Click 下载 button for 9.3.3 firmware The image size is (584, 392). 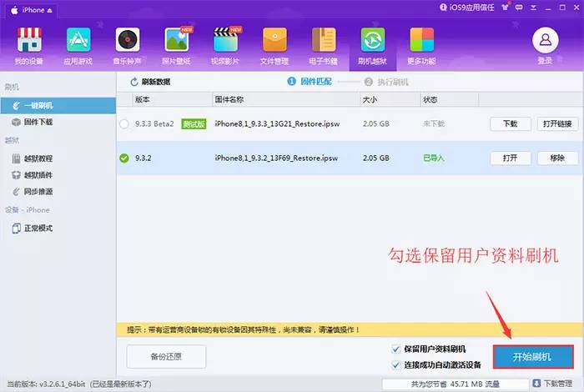[511, 123]
